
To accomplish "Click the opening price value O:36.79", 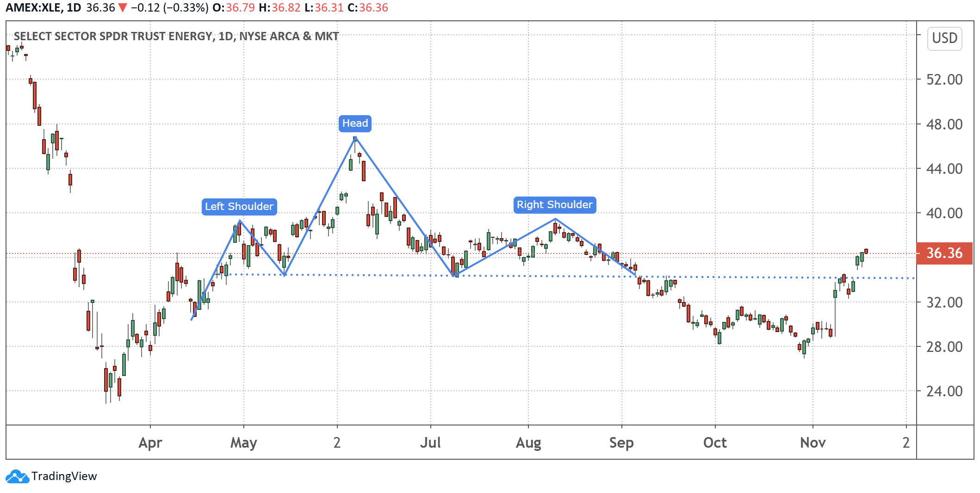I will point(234,8).
